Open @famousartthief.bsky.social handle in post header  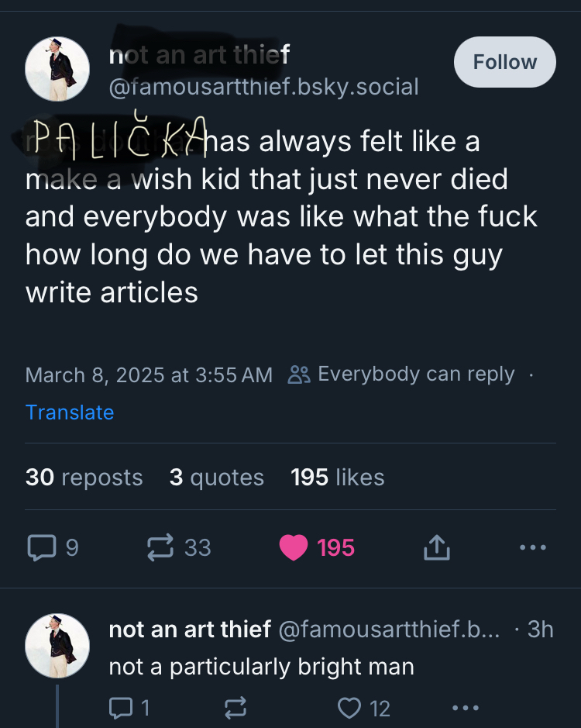[x=263, y=86]
